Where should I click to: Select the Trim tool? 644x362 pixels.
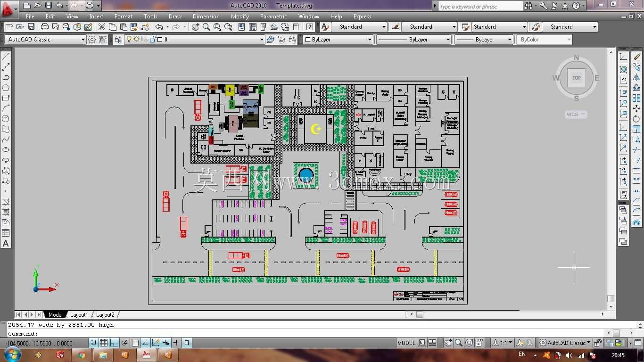click(x=636, y=150)
